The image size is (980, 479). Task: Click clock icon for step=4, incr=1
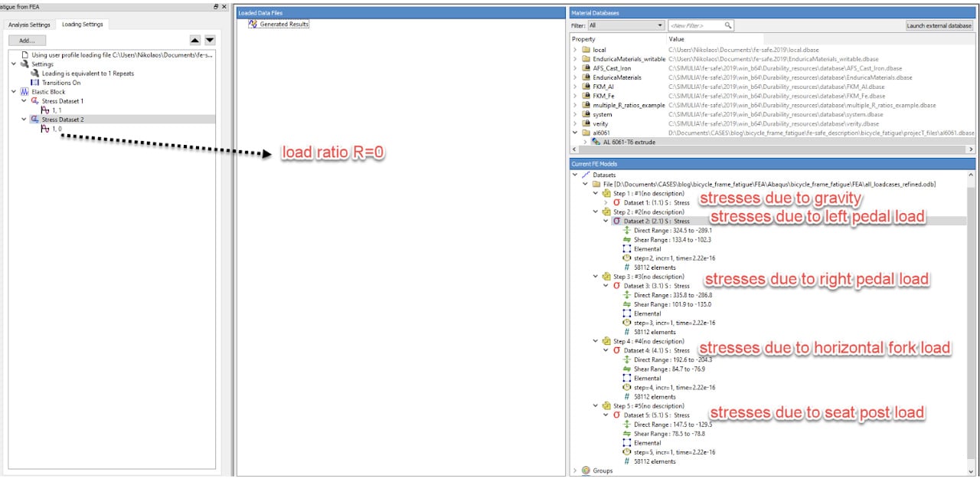(627, 387)
